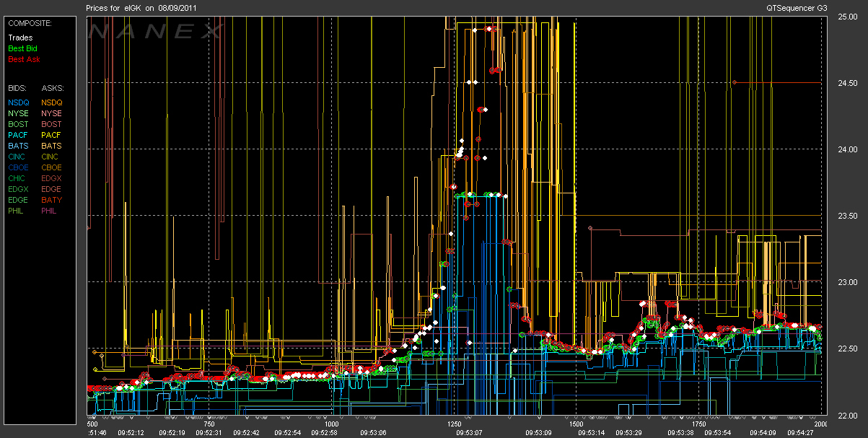The height and width of the screenshot is (438, 868).
Task: Click the 1750 sequence axis label
Action: click(x=698, y=424)
